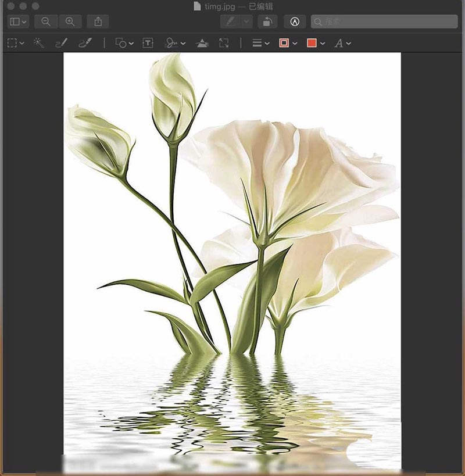Open the red Fill Color swatch
This screenshot has width=465, height=476.
(x=312, y=43)
